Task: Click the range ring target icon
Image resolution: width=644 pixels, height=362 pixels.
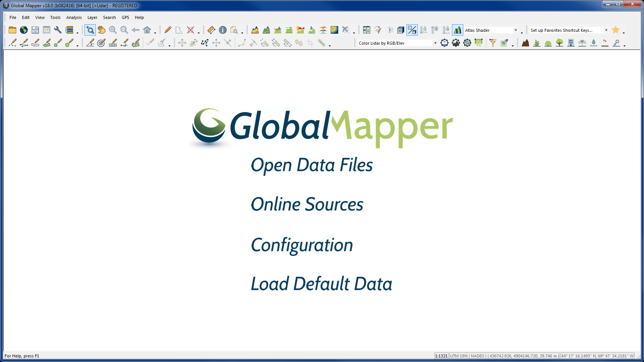Action: pos(102,43)
